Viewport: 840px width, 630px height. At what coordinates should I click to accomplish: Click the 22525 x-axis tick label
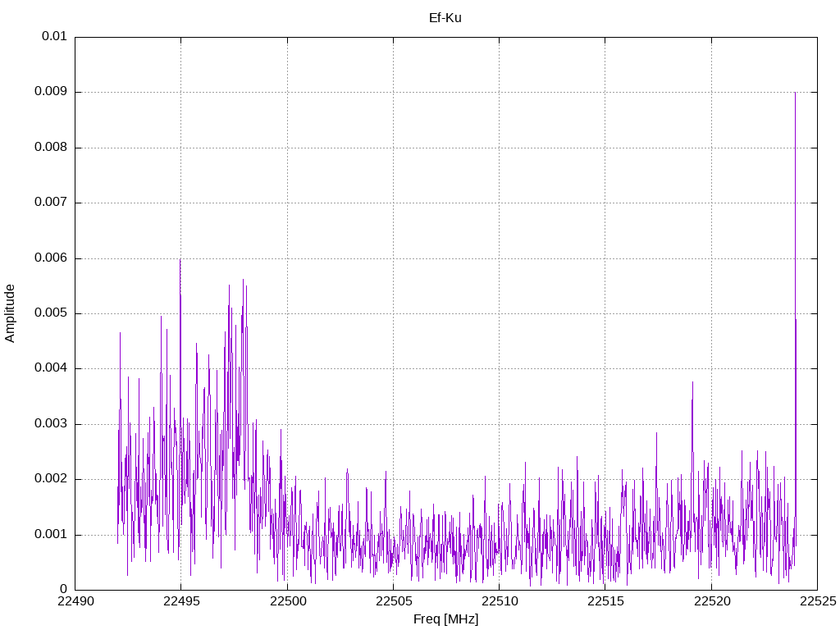[x=817, y=601]
